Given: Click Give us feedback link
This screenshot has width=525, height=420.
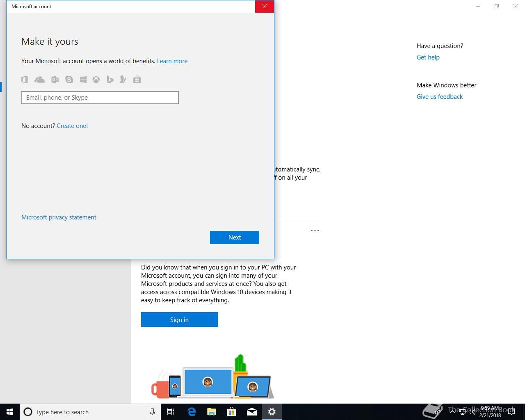Looking at the screenshot, I should 440,97.
